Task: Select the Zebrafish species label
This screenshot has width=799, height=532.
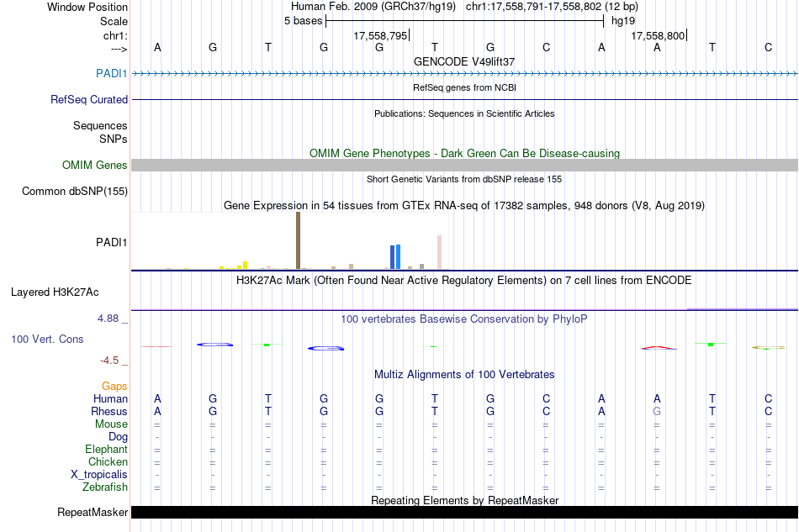Action: point(105,487)
